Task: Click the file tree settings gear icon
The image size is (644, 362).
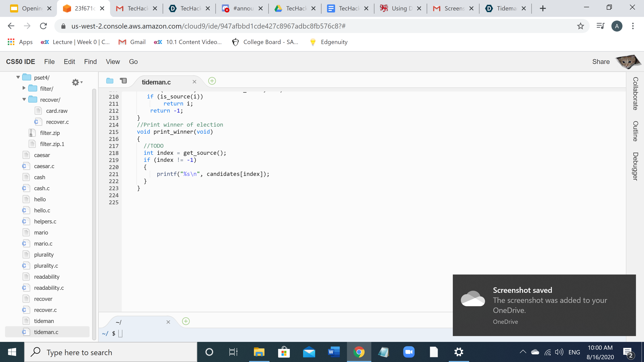Action: click(76, 82)
